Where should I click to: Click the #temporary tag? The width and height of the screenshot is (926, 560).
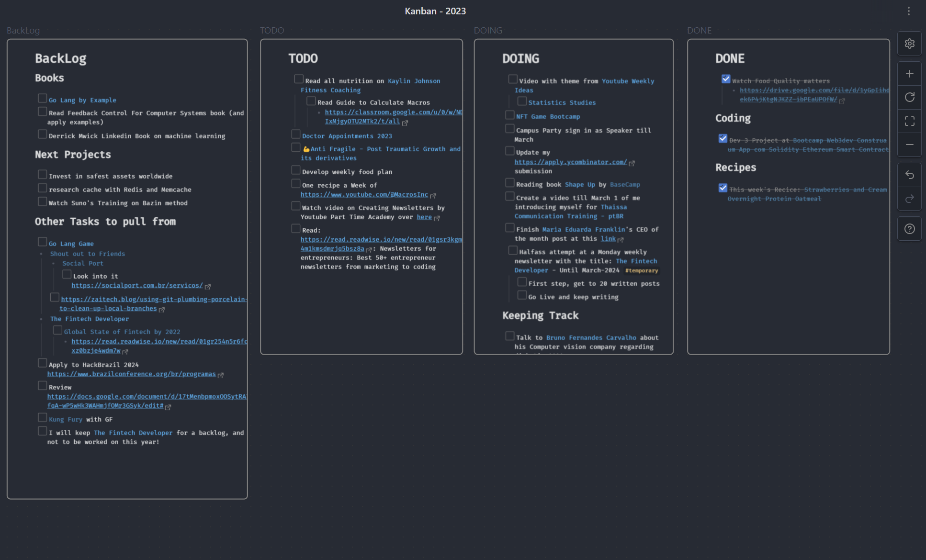point(641,271)
